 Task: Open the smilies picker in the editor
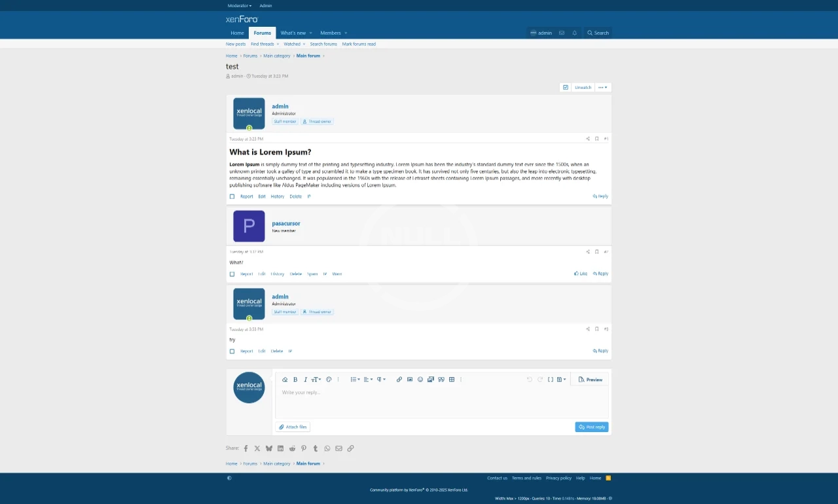click(x=420, y=380)
